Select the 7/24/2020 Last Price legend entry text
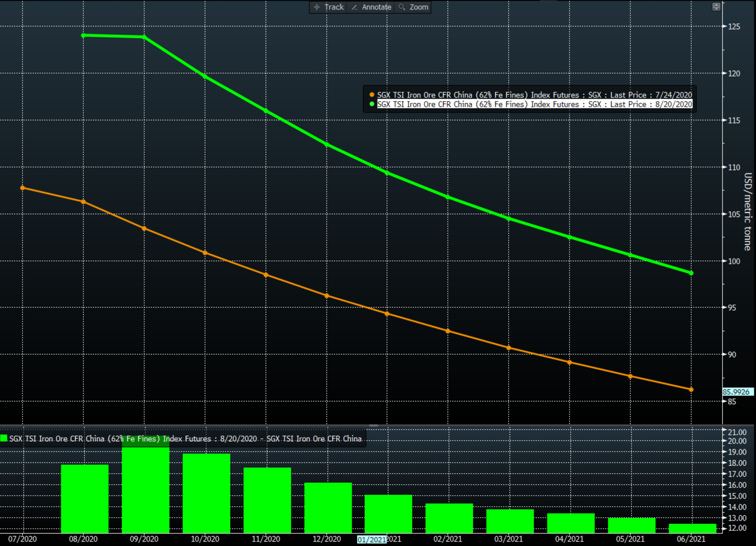The height and width of the screenshot is (546, 756). [x=534, y=95]
